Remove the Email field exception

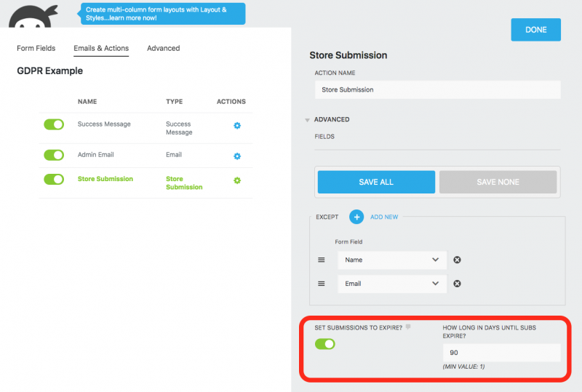coord(457,284)
